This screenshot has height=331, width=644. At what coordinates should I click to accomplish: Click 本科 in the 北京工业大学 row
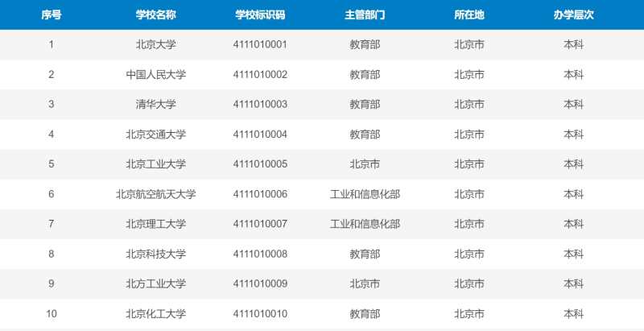(573, 164)
